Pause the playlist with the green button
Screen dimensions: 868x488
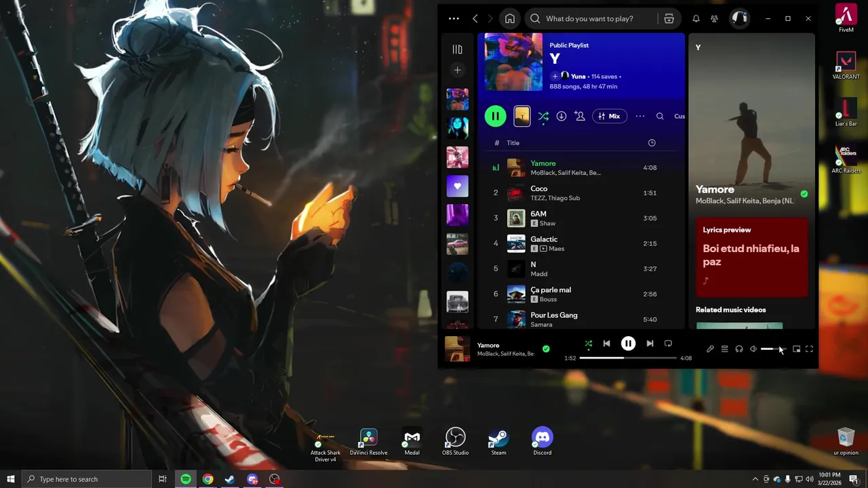pos(496,116)
